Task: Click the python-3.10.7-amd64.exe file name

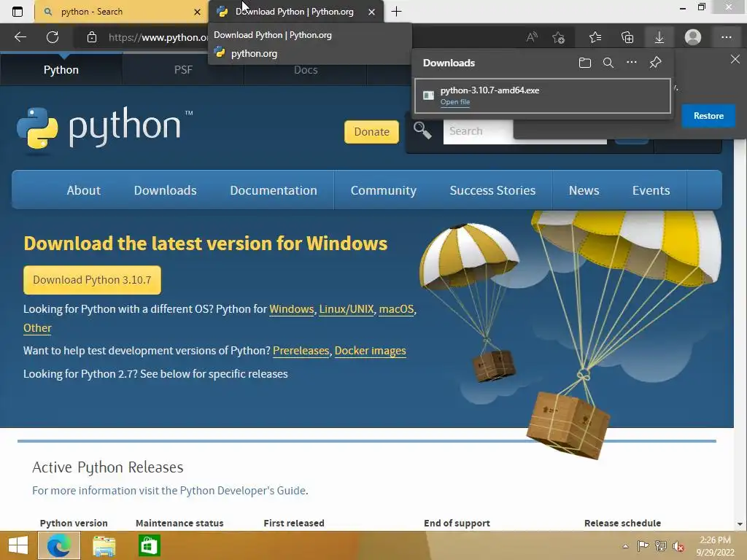Action: 489,90
